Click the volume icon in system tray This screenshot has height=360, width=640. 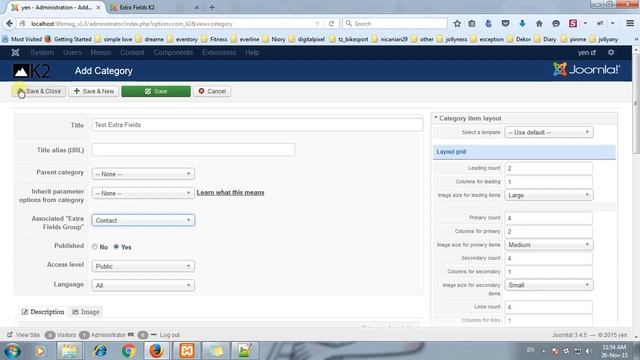[588, 351]
